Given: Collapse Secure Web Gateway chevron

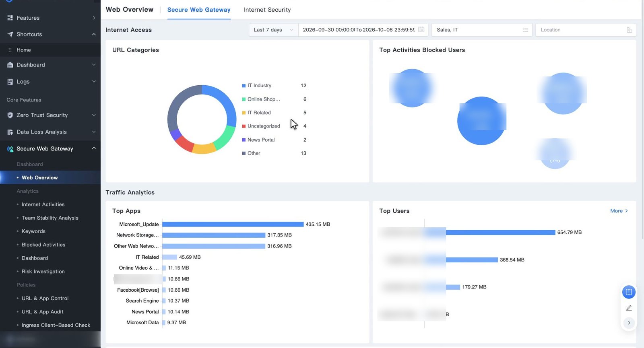Looking at the screenshot, I should click(x=94, y=148).
